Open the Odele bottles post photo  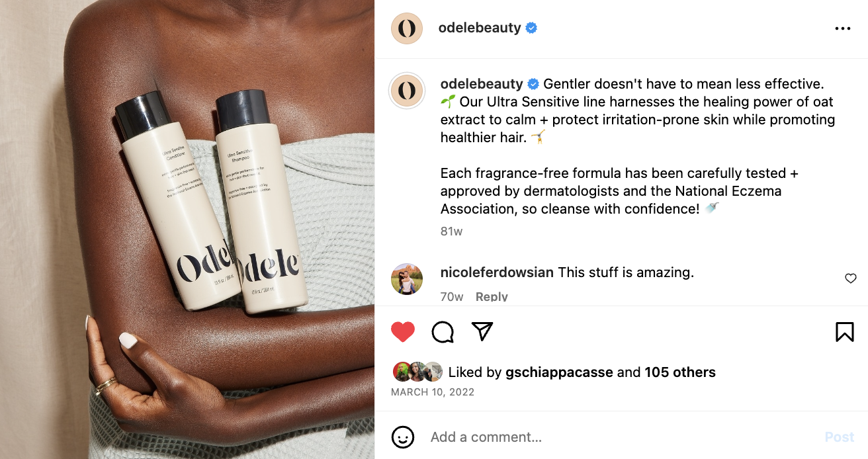187,230
